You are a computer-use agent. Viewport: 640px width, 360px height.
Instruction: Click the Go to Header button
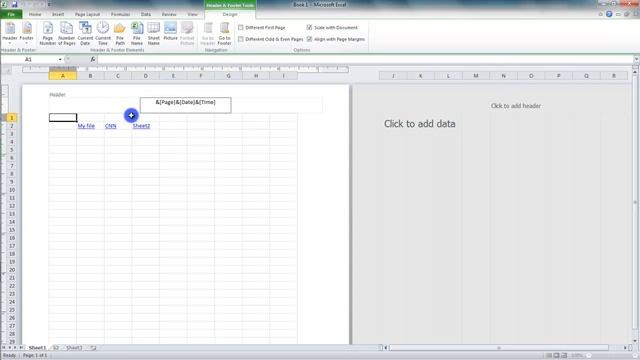208,33
